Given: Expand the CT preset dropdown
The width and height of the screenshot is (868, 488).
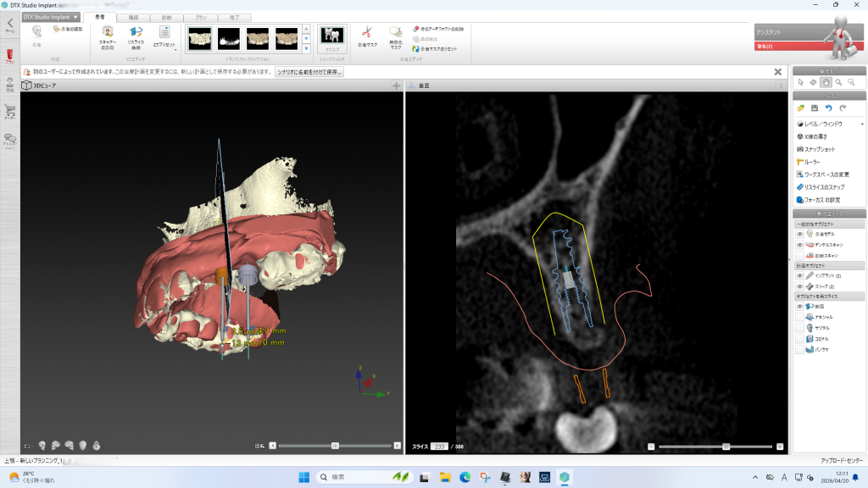Looking at the screenshot, I should click(164, 36).
